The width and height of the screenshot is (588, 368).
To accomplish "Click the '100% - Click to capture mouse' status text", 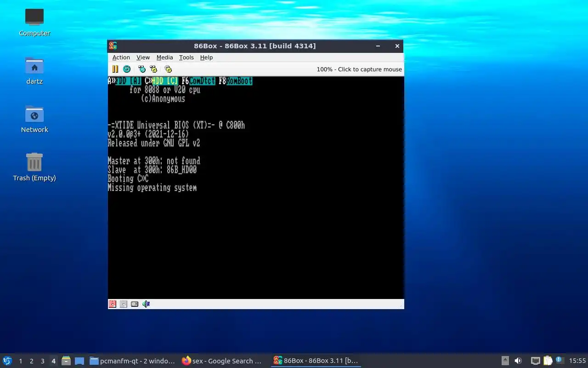I will coord(359,69).
